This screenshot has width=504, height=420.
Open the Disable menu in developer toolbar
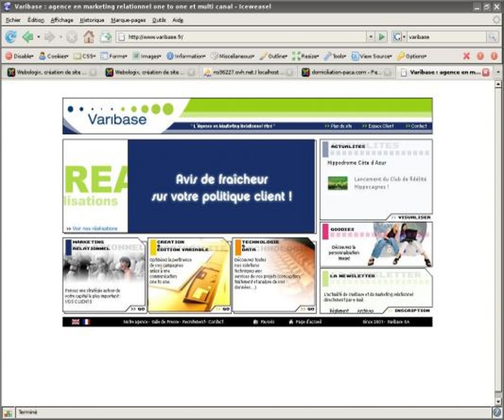[x=19, y=56]
